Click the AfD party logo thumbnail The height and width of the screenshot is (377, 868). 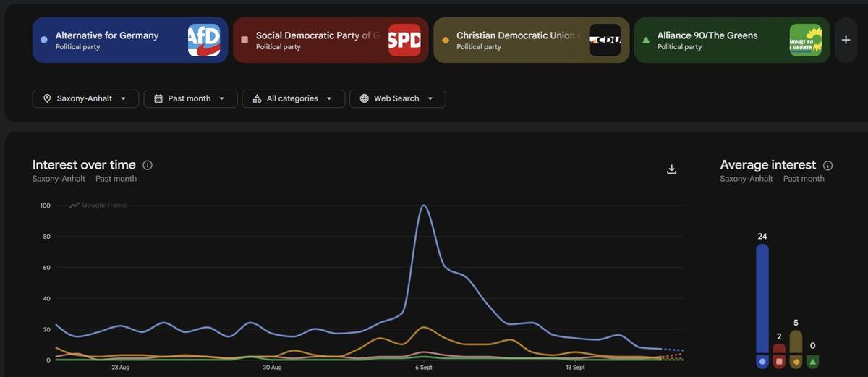pyautogui.click(x=204, y=40)
